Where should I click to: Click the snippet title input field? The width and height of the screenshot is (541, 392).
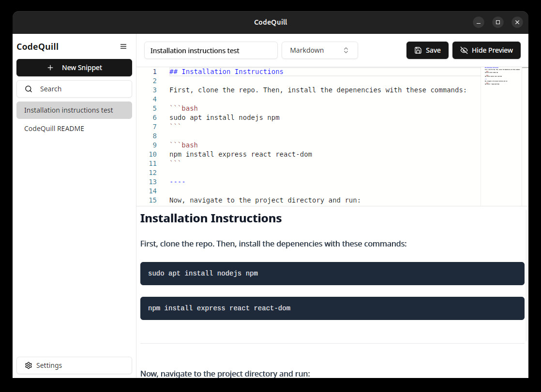(x=210, y=50)
